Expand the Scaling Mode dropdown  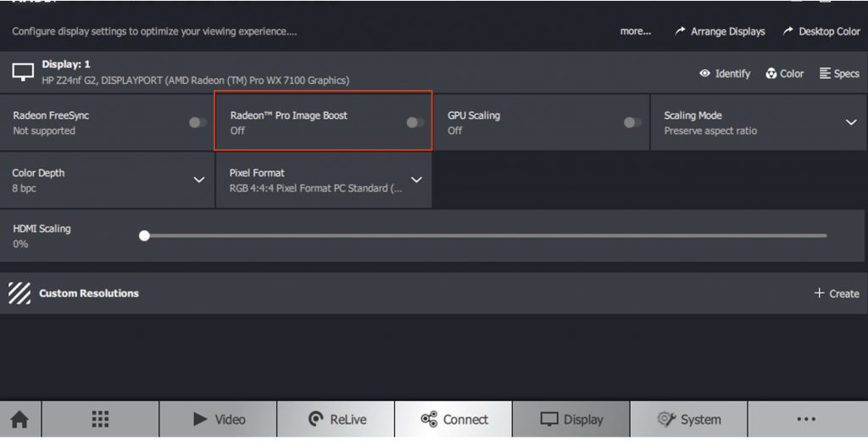click(x=851, y=122)
